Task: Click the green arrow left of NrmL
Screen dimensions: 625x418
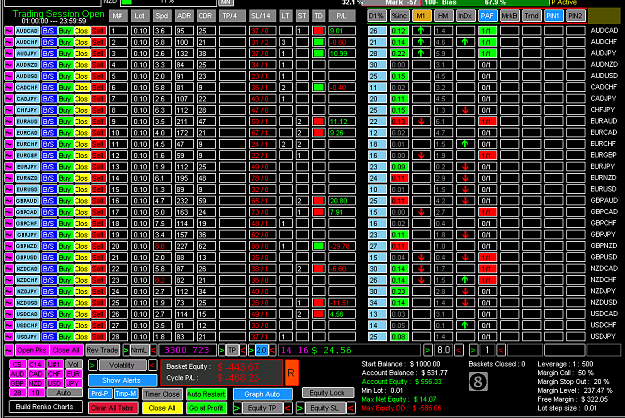Action: click(126, 350)
